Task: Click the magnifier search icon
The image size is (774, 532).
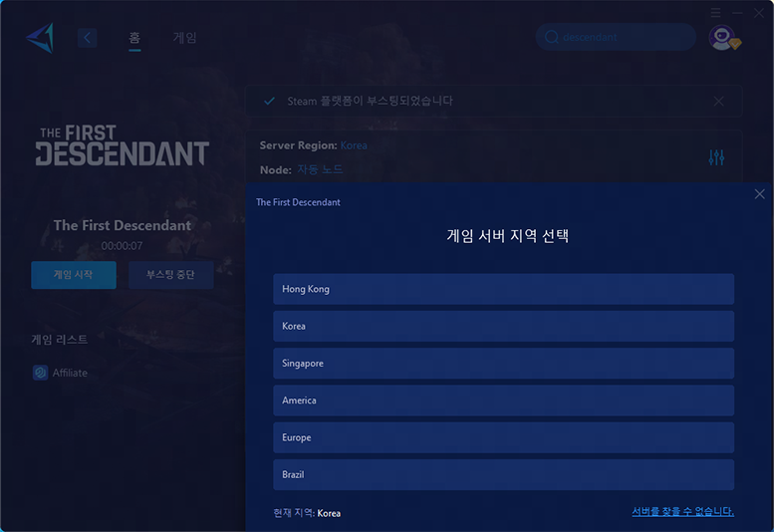Action: 552,37
